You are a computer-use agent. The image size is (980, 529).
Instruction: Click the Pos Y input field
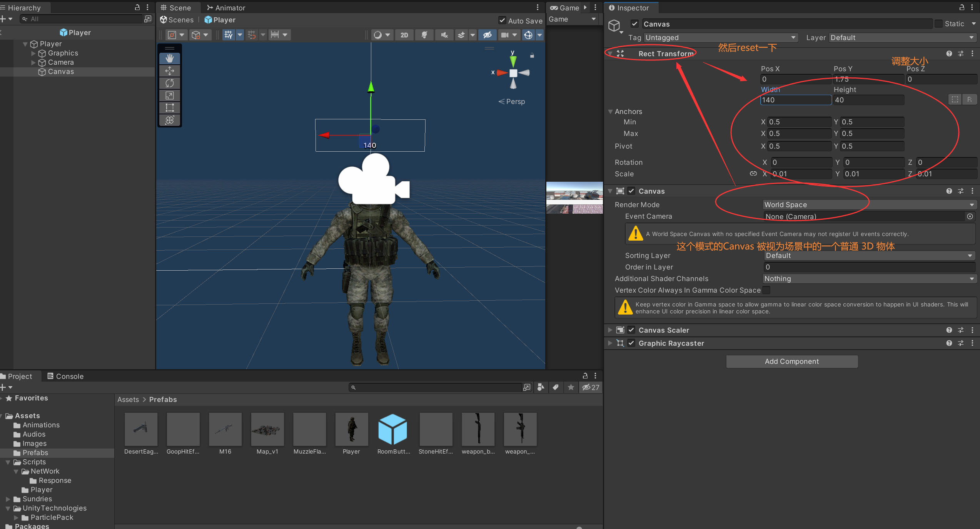[868, 79]
